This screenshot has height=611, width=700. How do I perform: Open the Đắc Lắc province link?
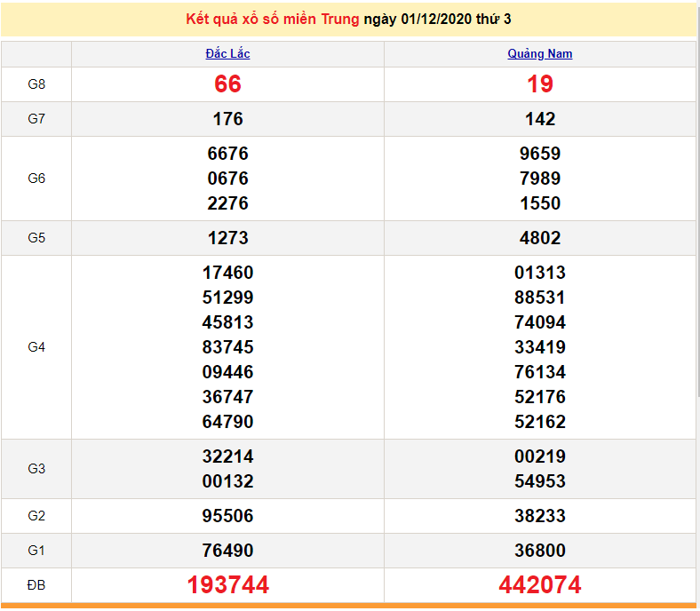[x=227, y=54]
